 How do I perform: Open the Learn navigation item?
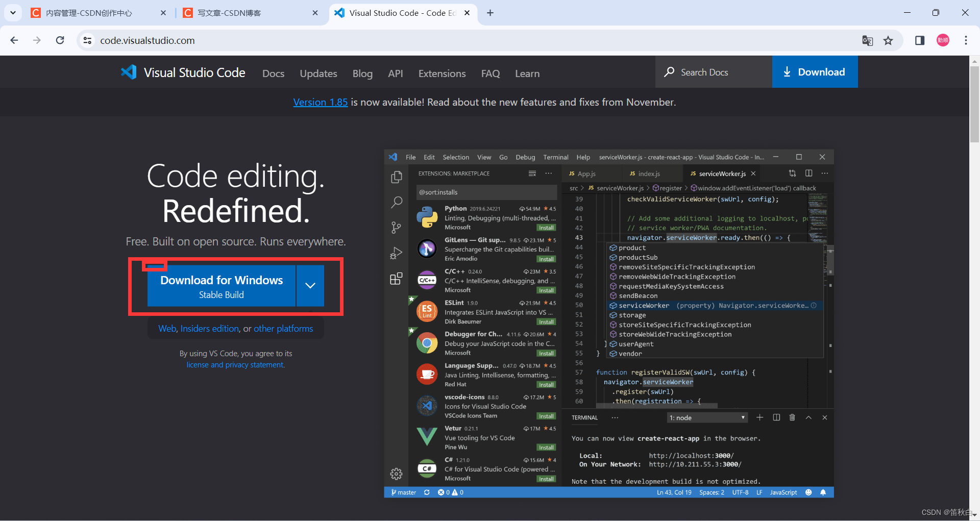[x=527, y=73]
